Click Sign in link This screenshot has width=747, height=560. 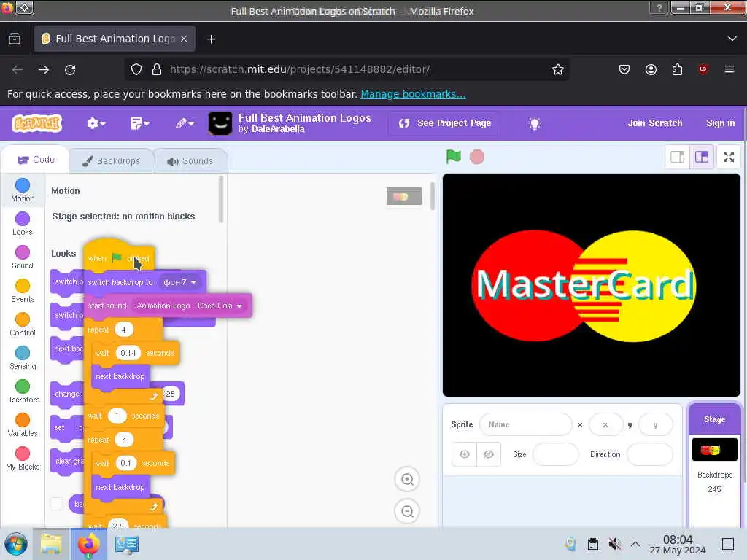click(720, 122)
